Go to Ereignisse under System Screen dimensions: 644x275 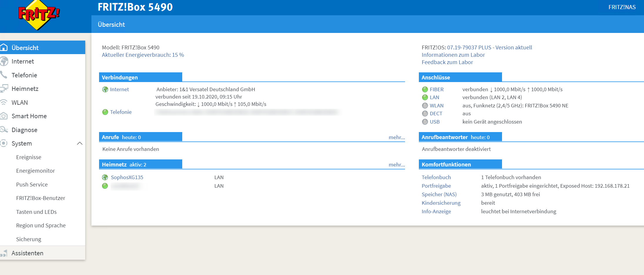(29, 157)
